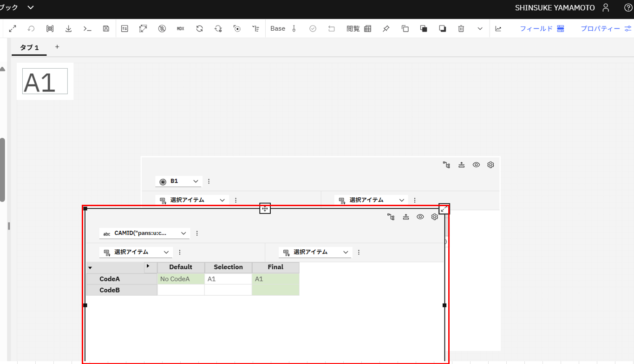Click the form card icon next to save
Image resolution: width=634 pixels, height=364 pixels.
point(124,29)
